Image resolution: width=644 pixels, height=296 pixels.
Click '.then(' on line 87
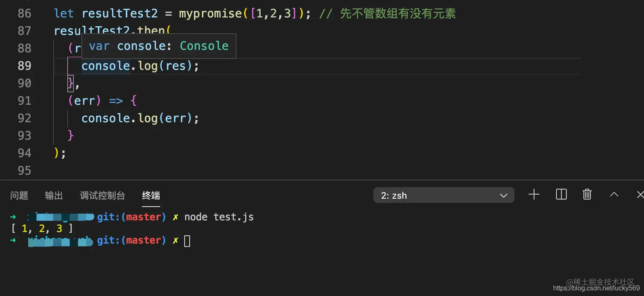151,30
